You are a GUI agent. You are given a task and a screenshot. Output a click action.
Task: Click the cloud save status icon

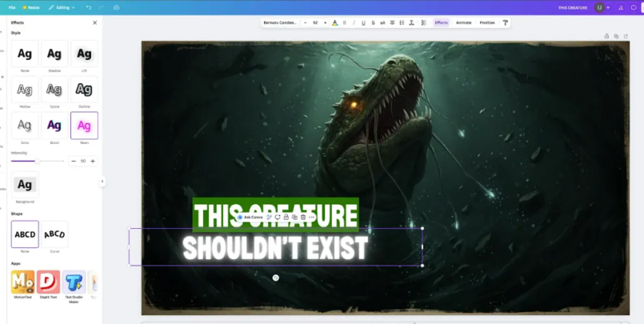click(x=117, y=7)
